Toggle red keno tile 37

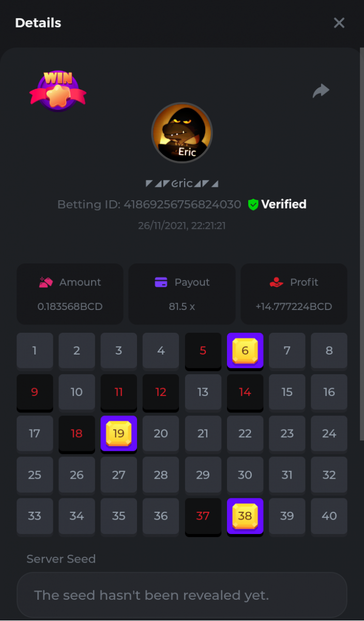tap(203, 516)
